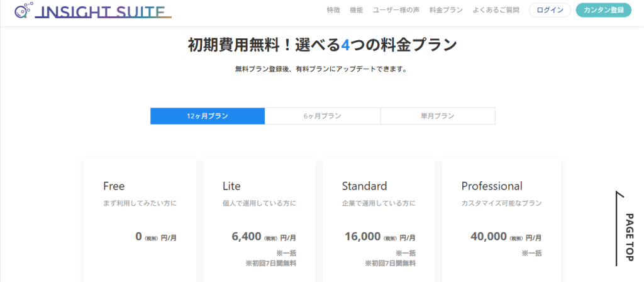Click the INSIGHT SUITE brand text
Screen dimensions: 644x282
(x=104, y=12)
